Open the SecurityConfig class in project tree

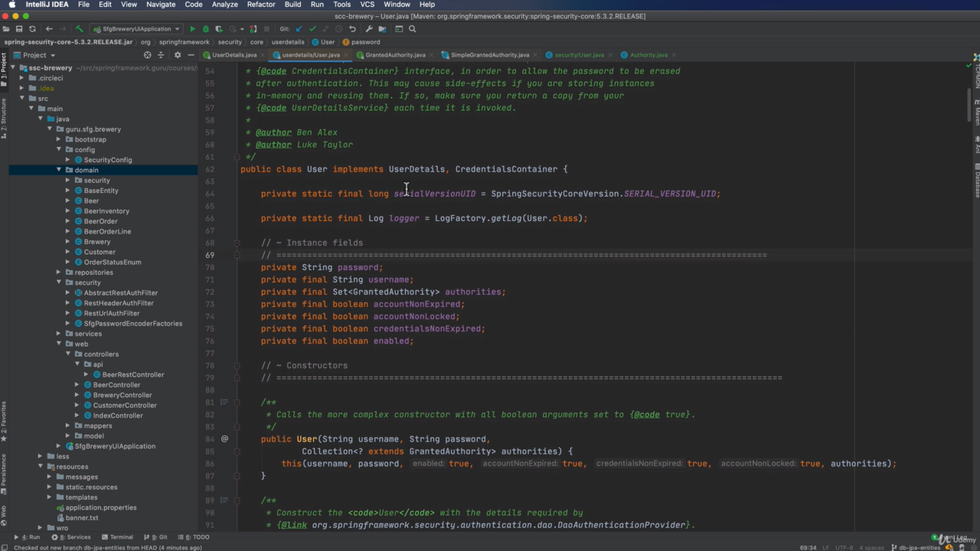[107, 160]
